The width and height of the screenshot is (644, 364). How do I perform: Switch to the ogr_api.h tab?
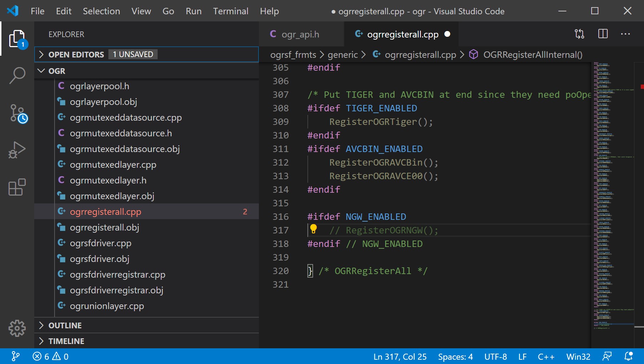point(302,34)
